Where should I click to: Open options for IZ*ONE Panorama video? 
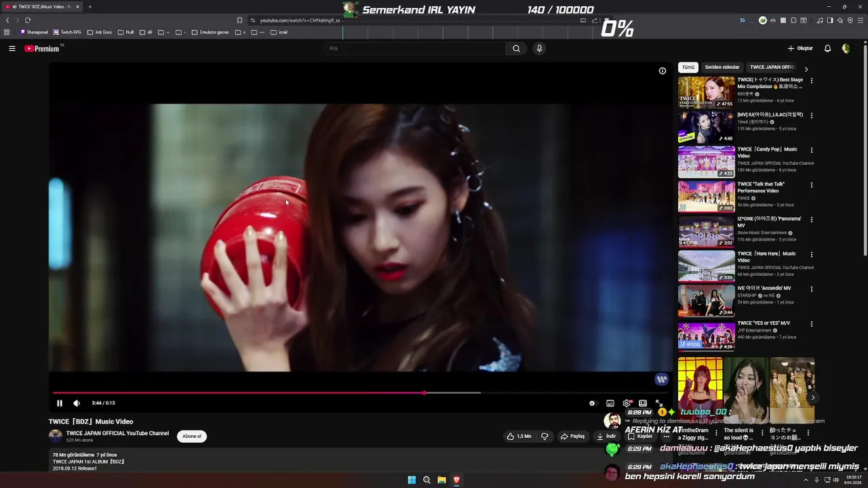tap(812, 220)
